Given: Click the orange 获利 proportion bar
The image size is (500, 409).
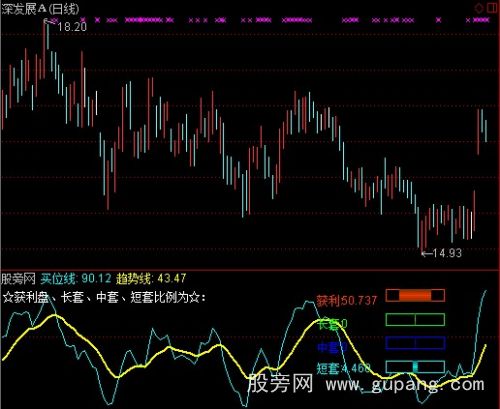Looking at the screenshot, I should pyautogui.click(x=415, y=295).
